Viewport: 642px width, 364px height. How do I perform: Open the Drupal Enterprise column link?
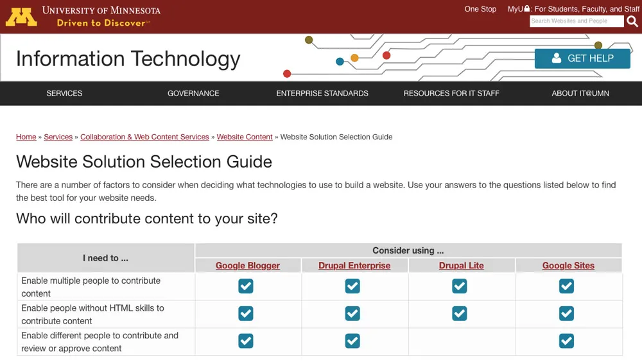tap(354, 265)
